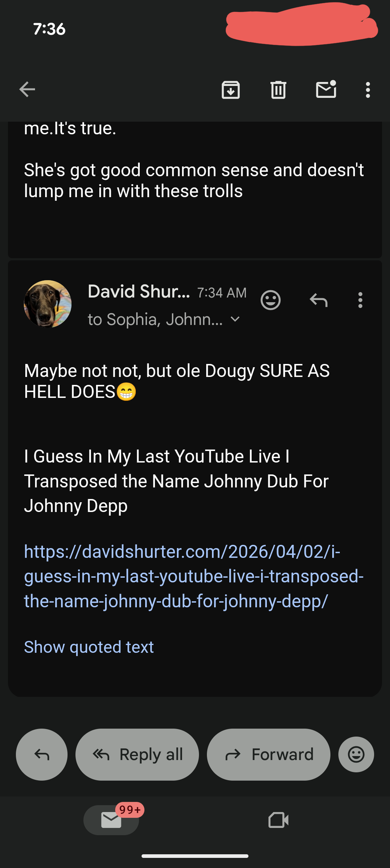Open the davidshurter.com article link
Screen dimensions: 390x868
pyautogui.click(x=194, y=576)
